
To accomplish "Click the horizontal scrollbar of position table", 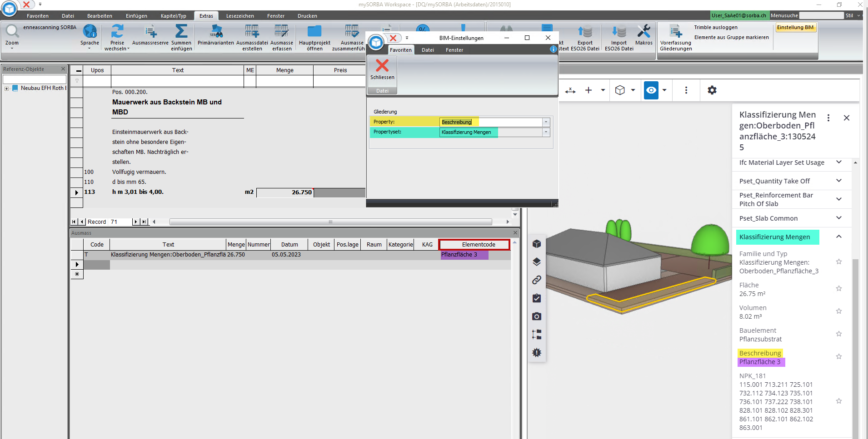I will click(x=330, y=222).
